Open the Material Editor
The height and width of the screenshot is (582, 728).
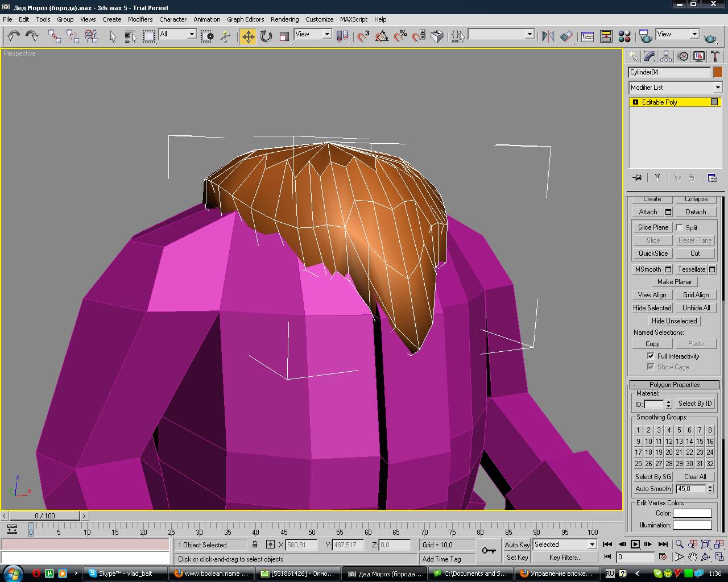tap(624, 36)
